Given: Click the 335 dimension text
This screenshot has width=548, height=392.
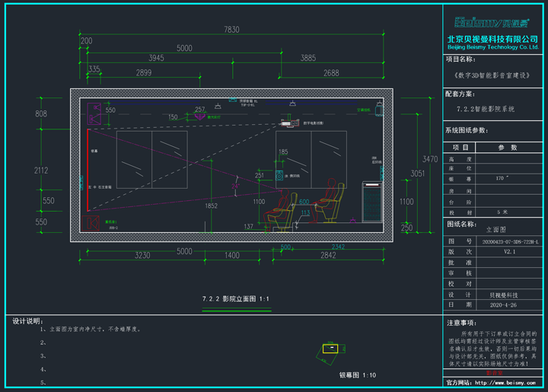Looking at the screenshot, I should click(x=94, y=69).
